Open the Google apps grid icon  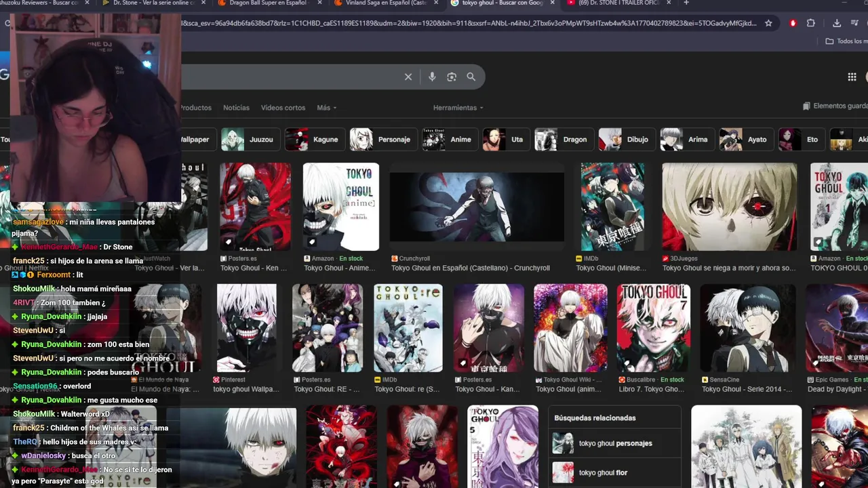tap(852, 77)
